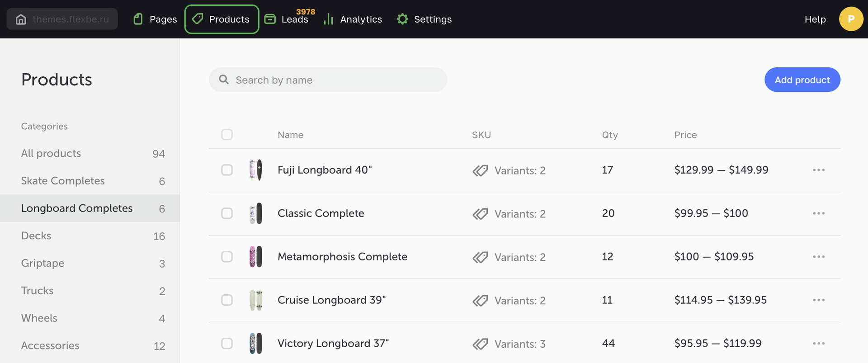
Task: Select the Cruise Longboard 39" checkbox
Action: pos(227,300)
